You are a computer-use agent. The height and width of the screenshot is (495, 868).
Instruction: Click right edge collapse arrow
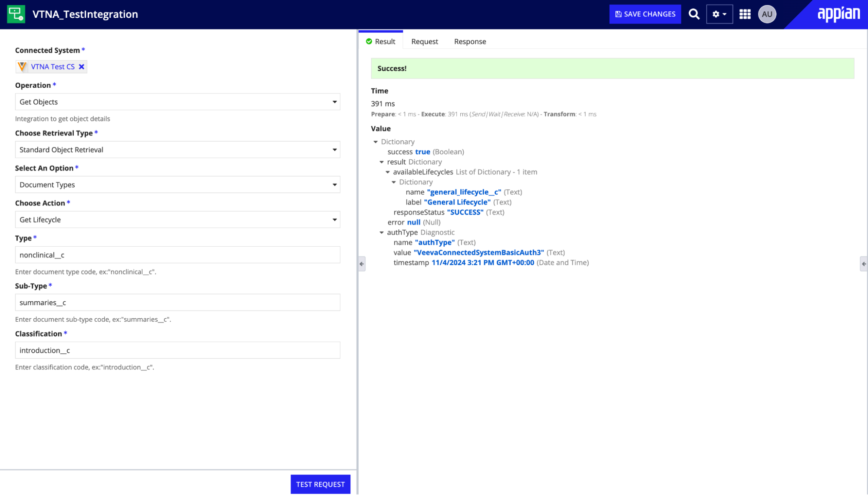pos(864,264)
